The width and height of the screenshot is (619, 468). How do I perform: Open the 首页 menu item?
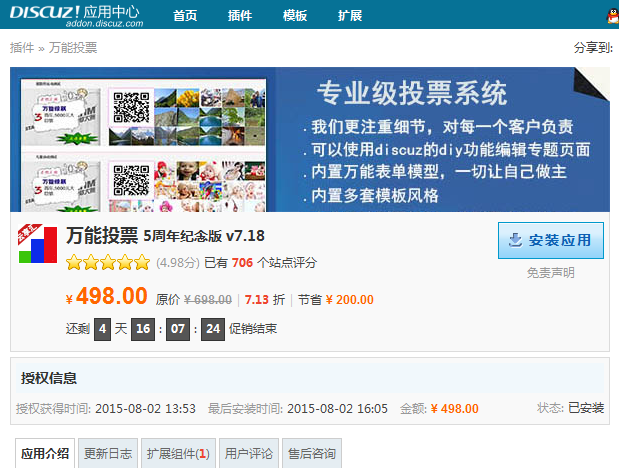tap(185, 15)
